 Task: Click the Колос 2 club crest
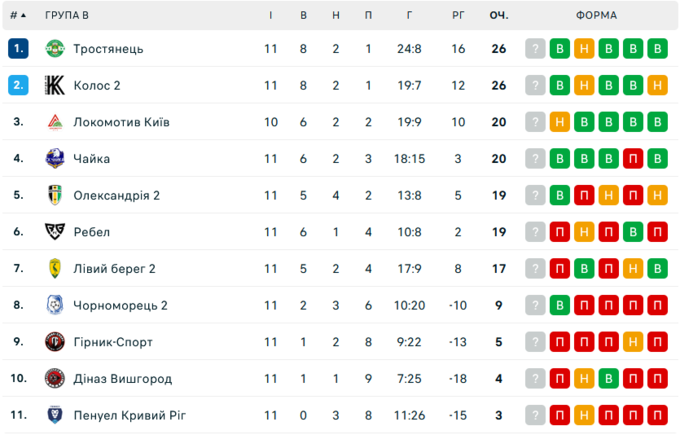click(55, 85)
